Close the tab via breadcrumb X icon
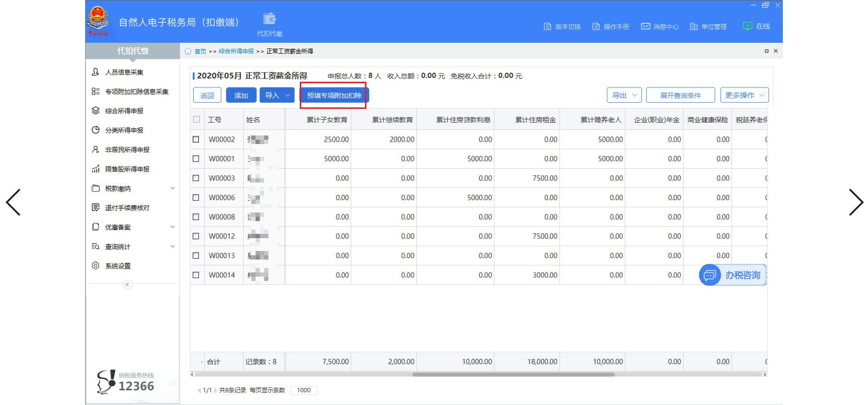The width and height of the screenshot is (868, 405). [x=776, y=51]
